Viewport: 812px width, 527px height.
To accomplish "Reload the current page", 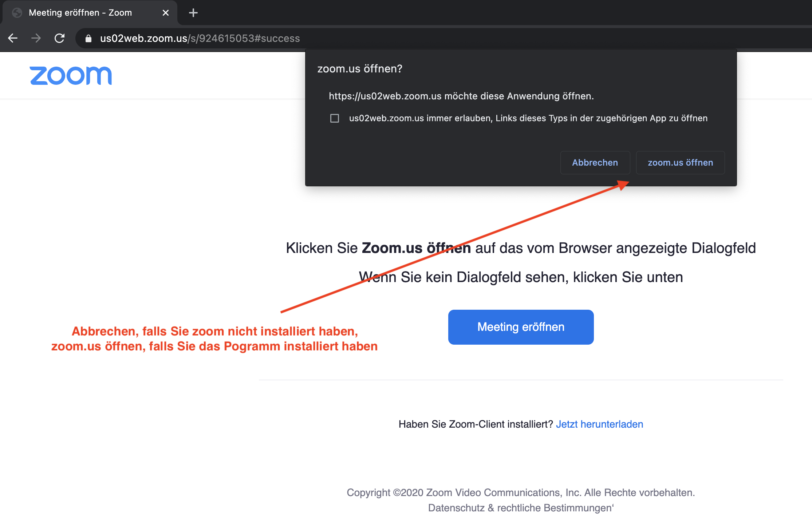I will pos(59,38).
